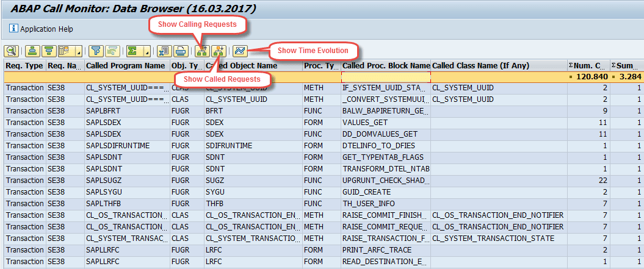This screenshot has height=269, width=644.
Task: Select the THFB object name cell
Action: pos(253,203)
